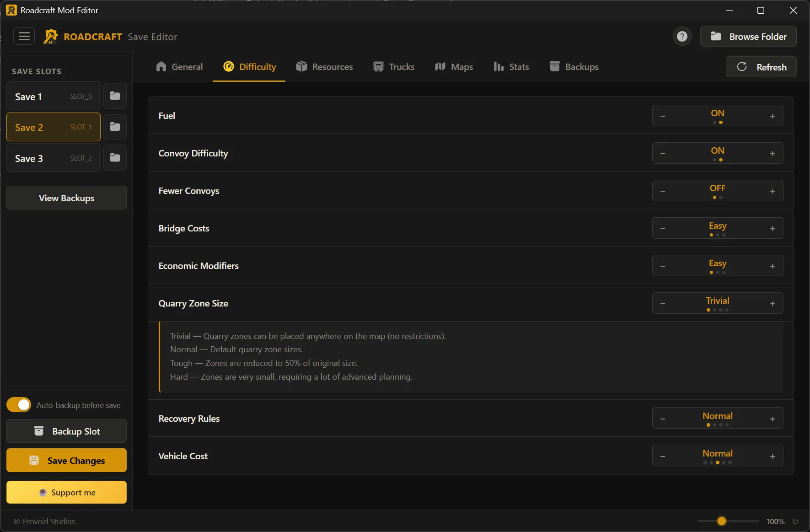Switch to the Backups tab
The width and height of the screenshot is (810, 532).
(574, 67)
